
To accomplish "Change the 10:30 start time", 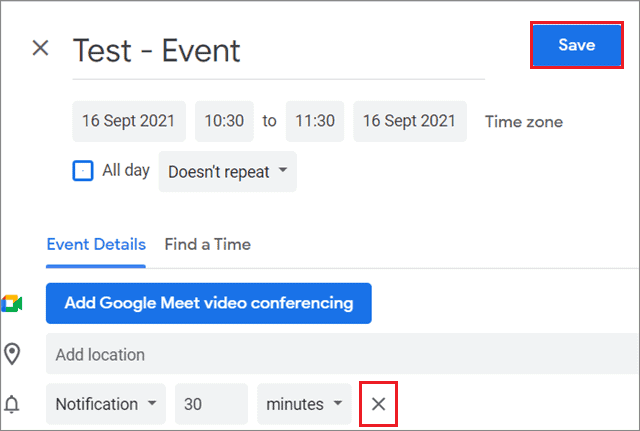I will (224, 121).
